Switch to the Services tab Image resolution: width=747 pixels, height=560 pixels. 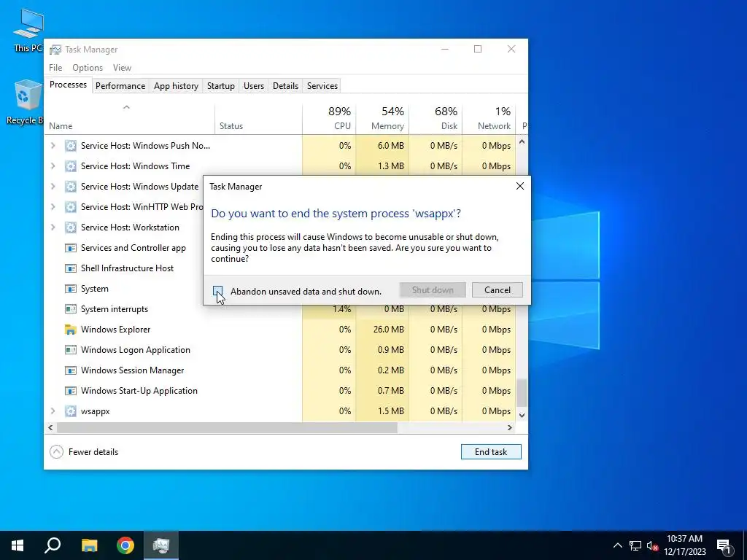[x=322, y=86]
